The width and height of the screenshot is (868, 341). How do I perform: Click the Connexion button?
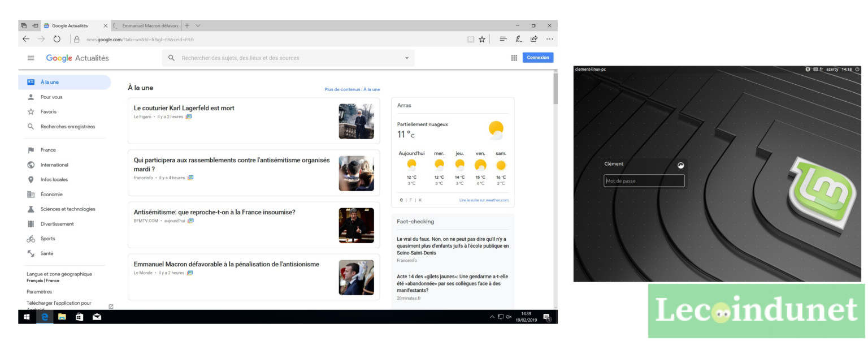[537, 58]
